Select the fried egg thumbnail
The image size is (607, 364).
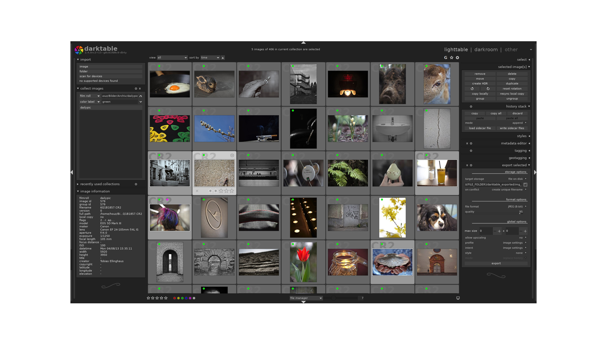[x=169, y=84]
